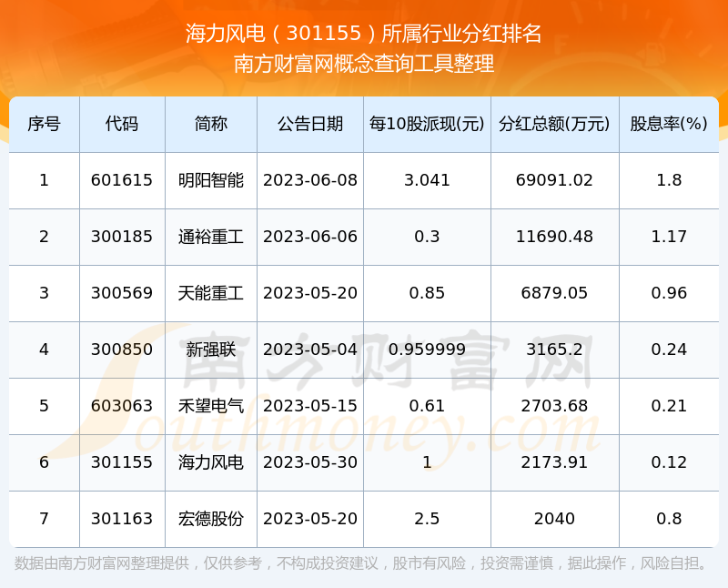Select stock name 通裕重工
Image resolution: width=728 pixels, height=588 pixels.
[x=211, y=237]
